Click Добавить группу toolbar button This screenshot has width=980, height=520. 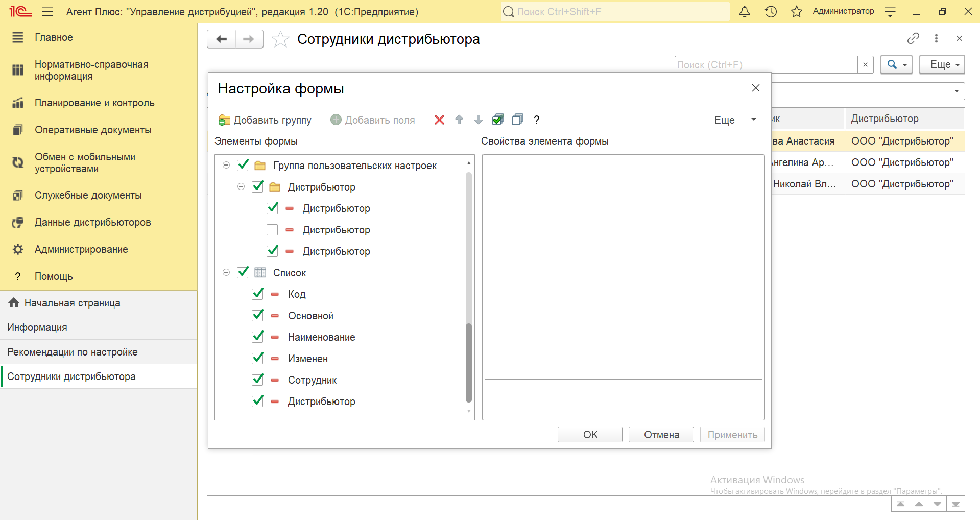point(265,120)
